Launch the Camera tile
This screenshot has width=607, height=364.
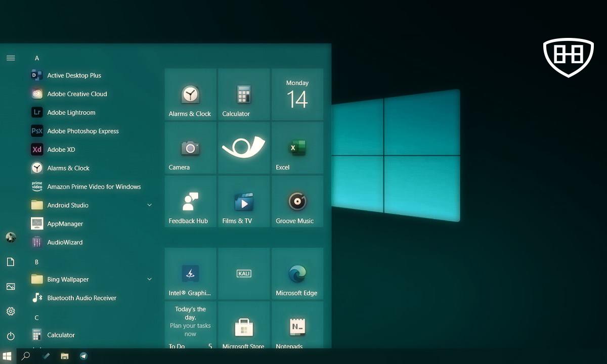[190, 148]
